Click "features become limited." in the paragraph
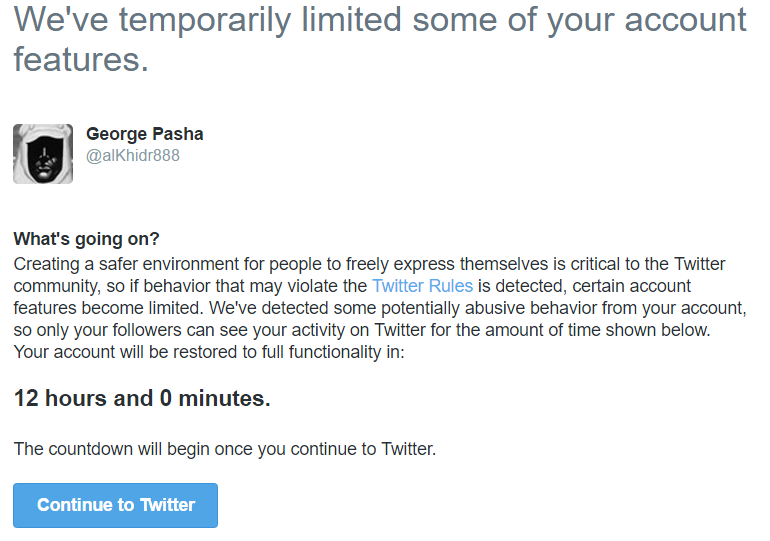 tap(108, 308)
